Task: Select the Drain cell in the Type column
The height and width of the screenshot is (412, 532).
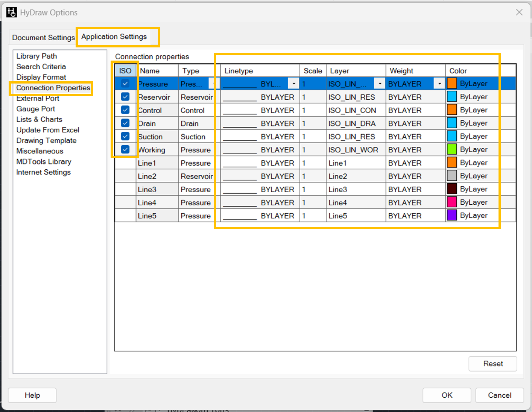Action: pyautogui.click(x=199, y=123)
